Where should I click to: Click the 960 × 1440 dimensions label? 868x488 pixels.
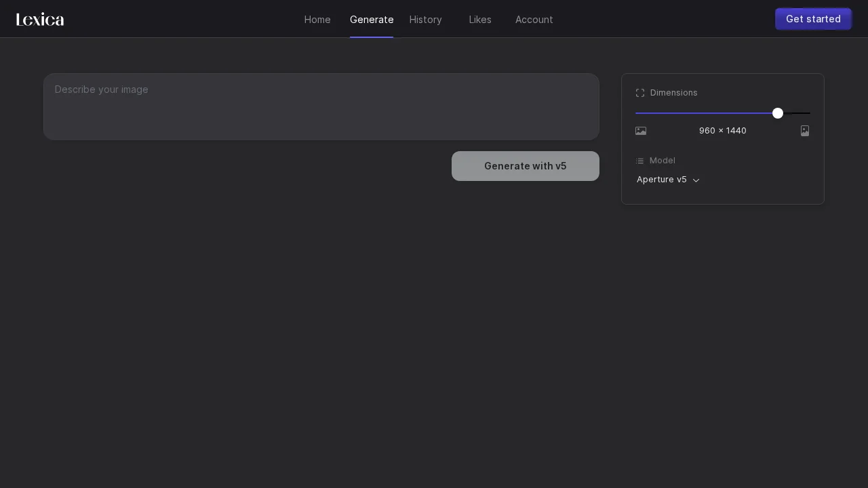click(723, 131)
